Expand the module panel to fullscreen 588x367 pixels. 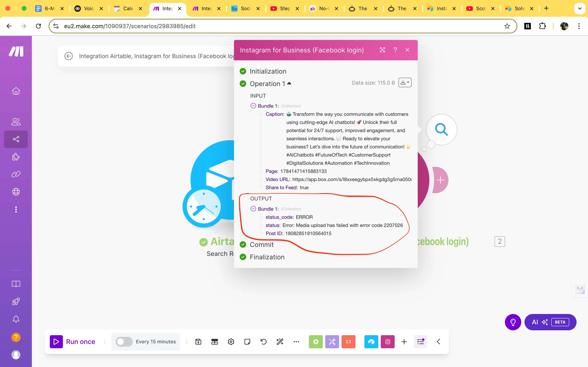(x=382, y=50)
